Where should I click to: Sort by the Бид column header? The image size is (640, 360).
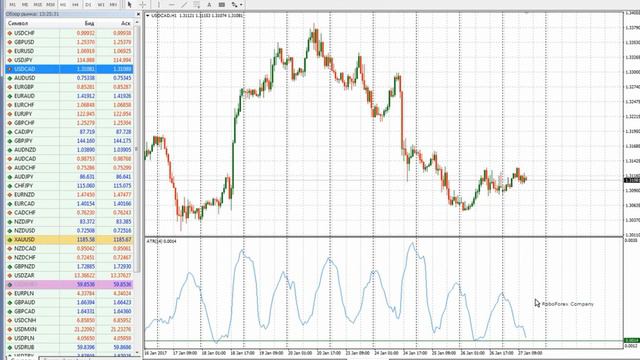[x=89, y=24]
